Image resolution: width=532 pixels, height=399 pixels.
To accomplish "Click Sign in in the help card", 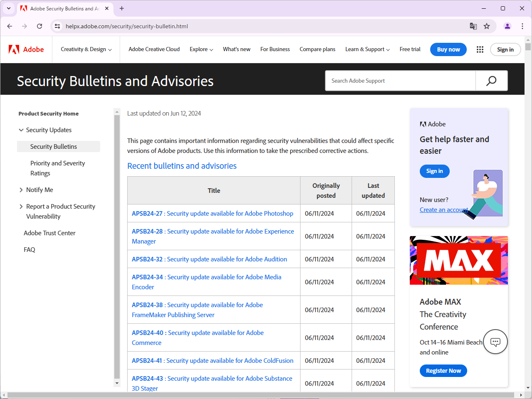I will coord(435,171).
